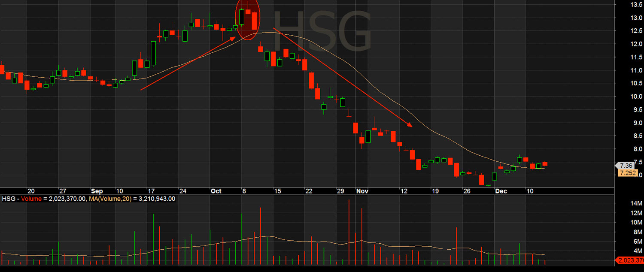The width and height of the screenshot is (644, 272).
Task: Select the tall green candle at 17
Action: pos(153,53)
